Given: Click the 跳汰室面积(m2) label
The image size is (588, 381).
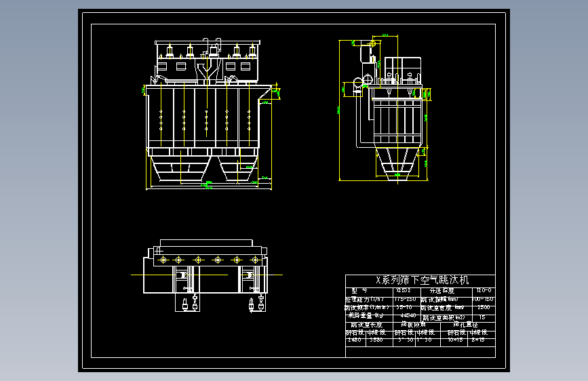Looking at the screenshot, I should point(444,317).
